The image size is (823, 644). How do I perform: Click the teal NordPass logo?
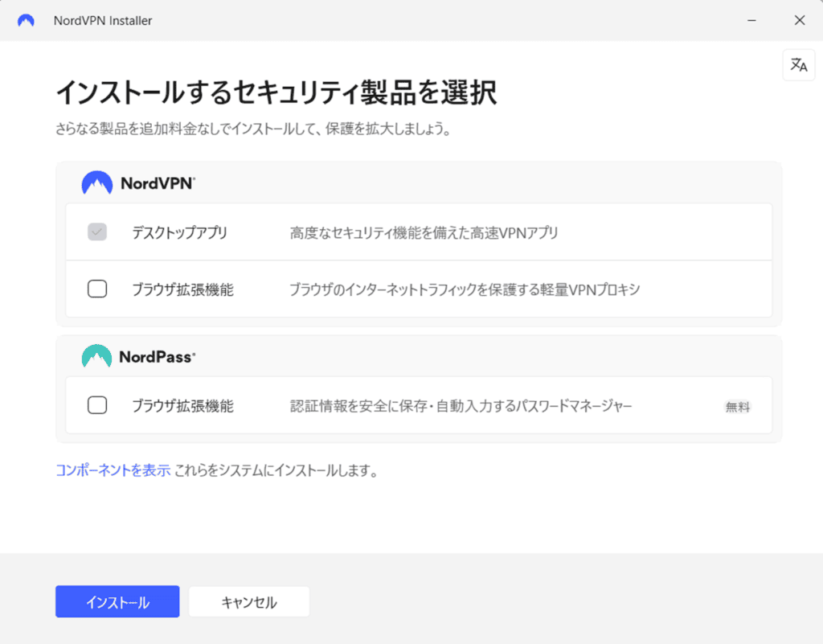pyautogui.click(x=96, y=356)
